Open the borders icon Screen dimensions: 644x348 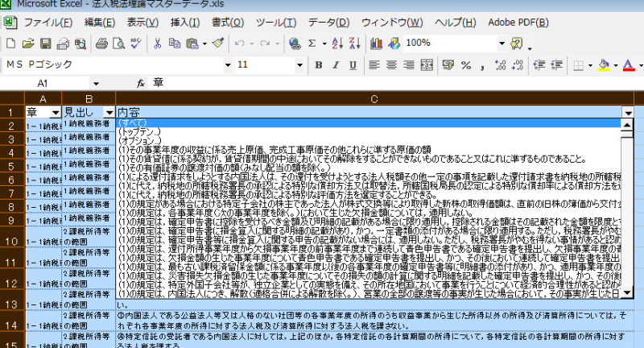click(578, 65)
